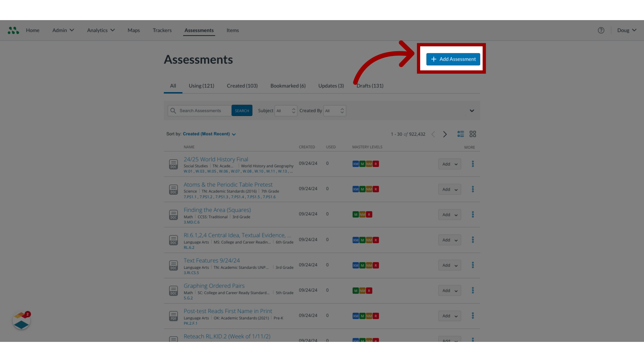Click the three-dot more options icon for Post-test Reads First Name in Print
Image resolution: width=644 pixels, height=362 pixels.
473,316
